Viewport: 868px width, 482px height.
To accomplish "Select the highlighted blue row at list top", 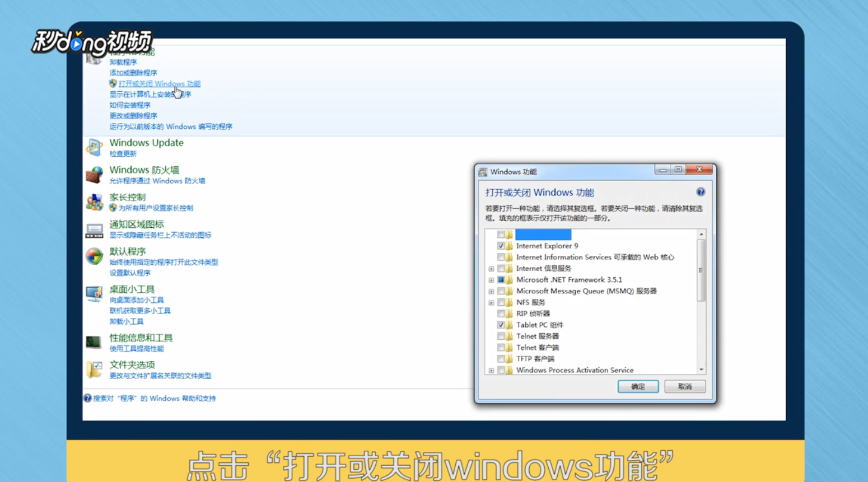I will tap(543, 235).
